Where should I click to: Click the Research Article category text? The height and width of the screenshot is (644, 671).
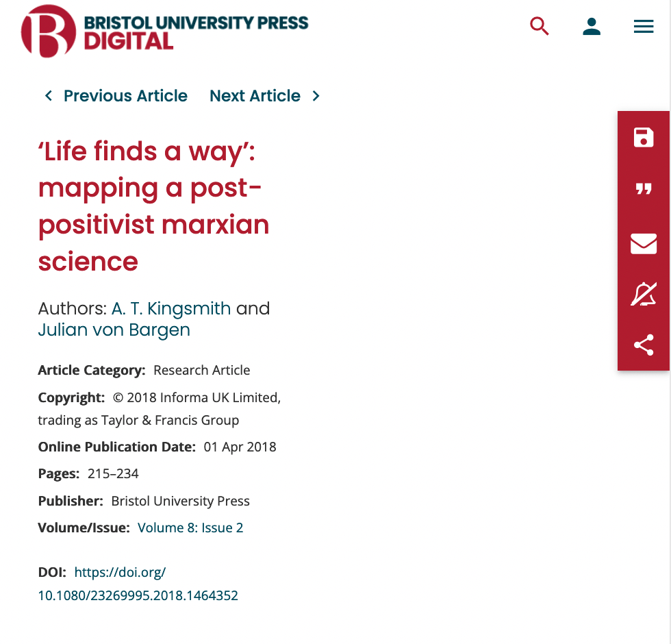(202, 370)
